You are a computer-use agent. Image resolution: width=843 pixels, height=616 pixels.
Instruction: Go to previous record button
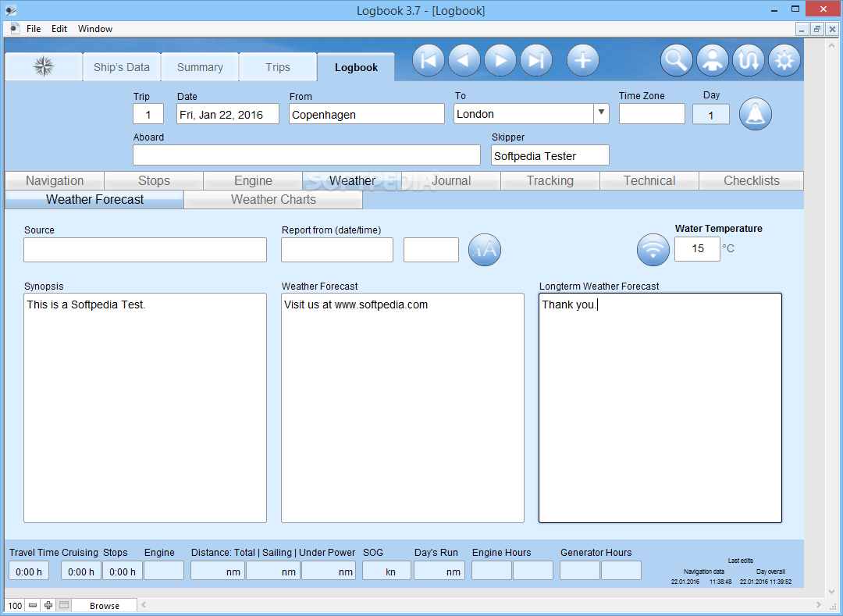pos(464,60)
